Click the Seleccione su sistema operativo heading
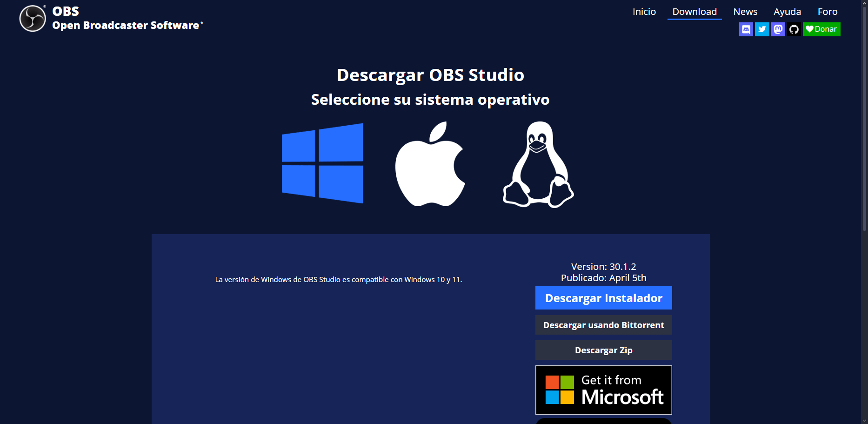The image size is (868, 424). (x=430, y=100)
